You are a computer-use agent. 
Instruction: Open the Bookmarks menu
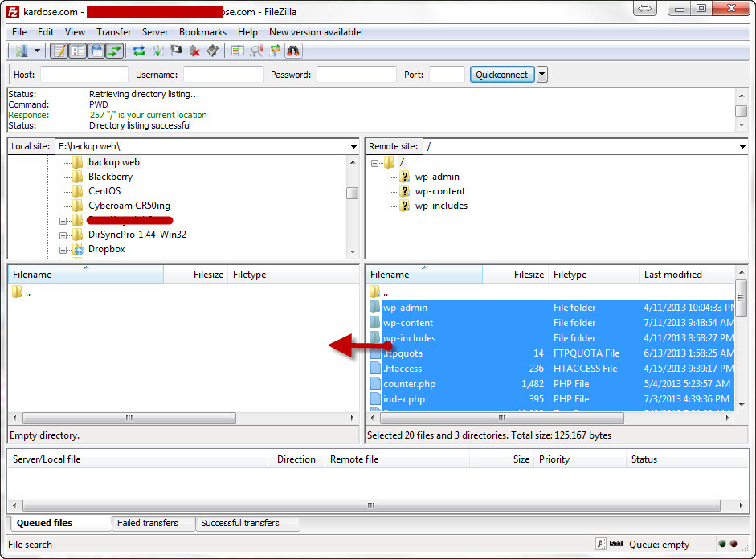202,32
